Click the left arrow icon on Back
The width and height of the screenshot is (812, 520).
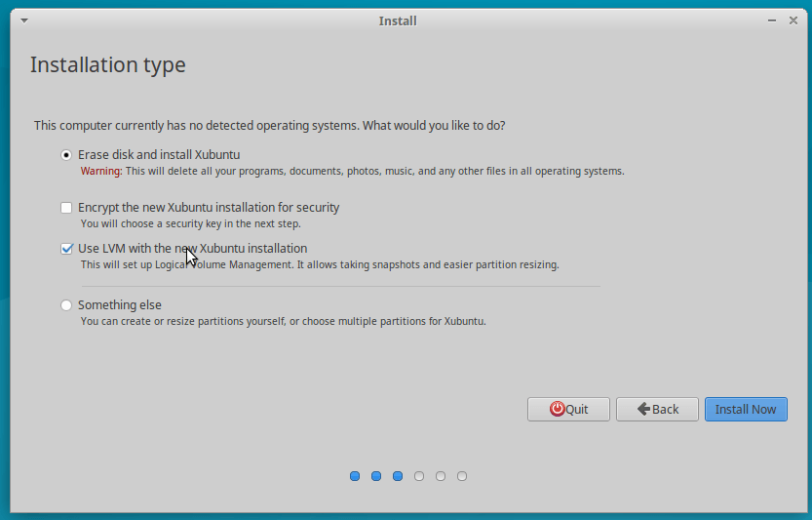click(x=643, y=409)
